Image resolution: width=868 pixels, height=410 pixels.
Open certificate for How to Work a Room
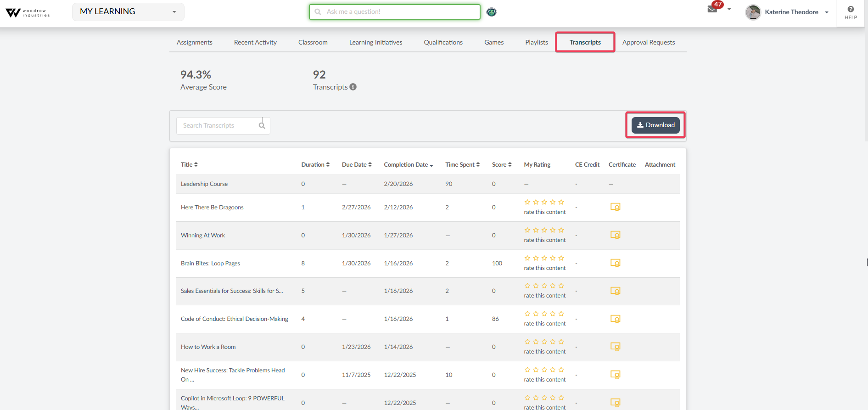[x=615, y=347]
